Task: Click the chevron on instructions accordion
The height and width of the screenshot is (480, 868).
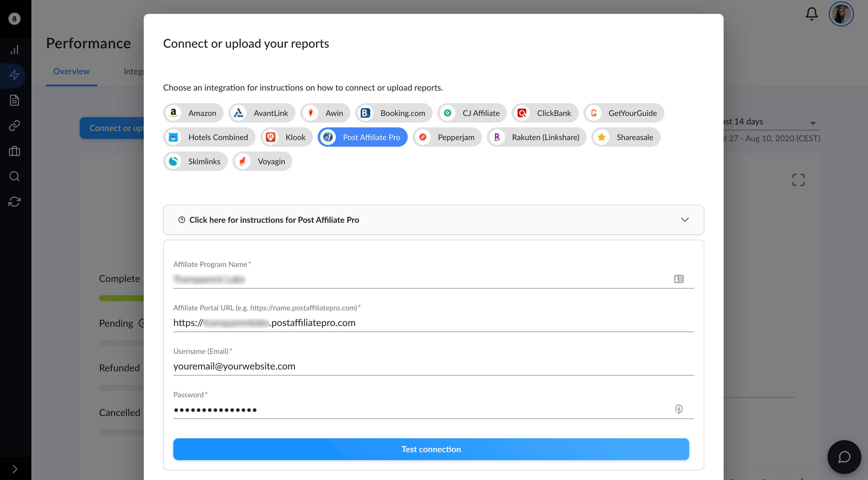Action: point(684,219)
